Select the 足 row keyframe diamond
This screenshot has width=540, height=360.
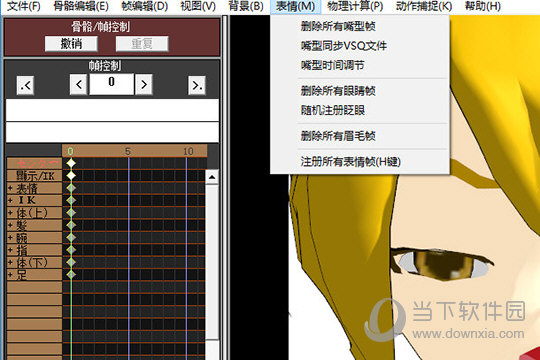71,275
